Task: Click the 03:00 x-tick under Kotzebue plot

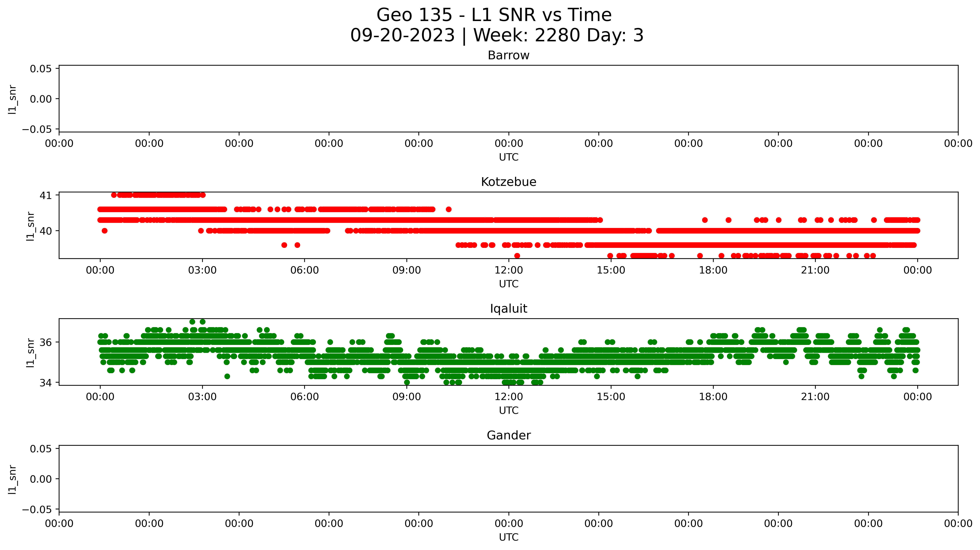Action: point(202,270)
